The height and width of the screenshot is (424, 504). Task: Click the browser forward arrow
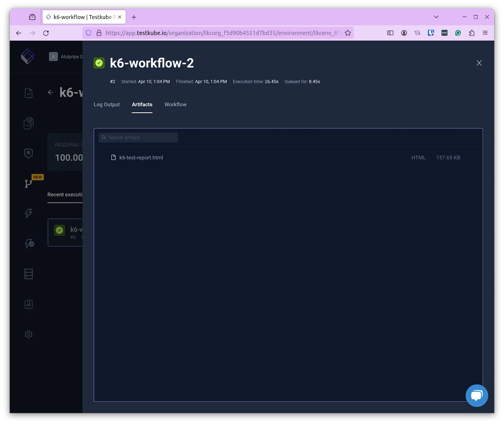pyautogui.click(x=32, y=33)
